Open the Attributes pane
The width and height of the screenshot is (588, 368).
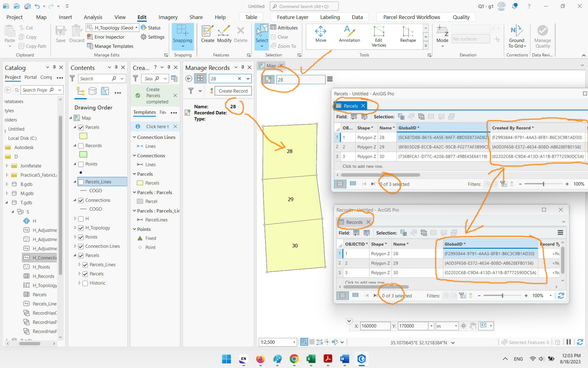click(x=285, y=27)
